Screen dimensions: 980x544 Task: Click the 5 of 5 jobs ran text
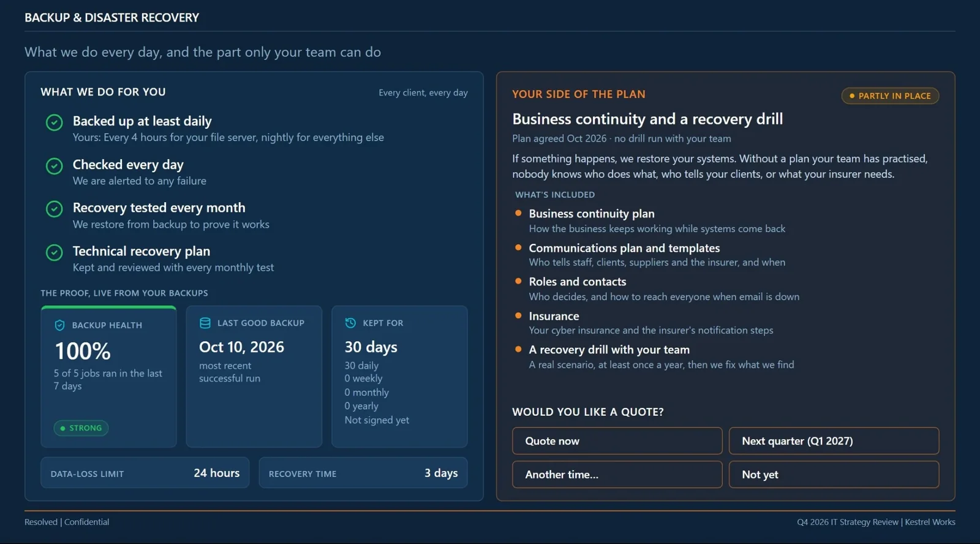pyautogui.click(x=108, y=380)
